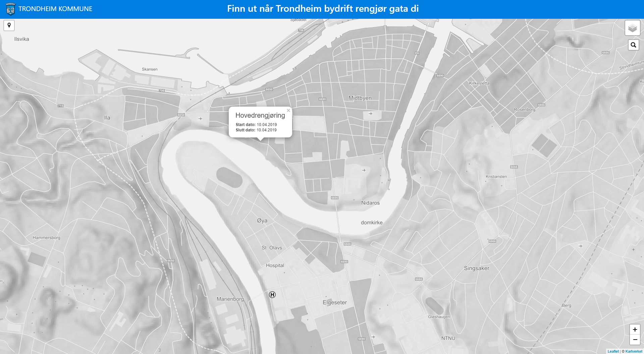Close the Hovedrengjøring popup
Screen dimensions: 644x354
(288, 111)
